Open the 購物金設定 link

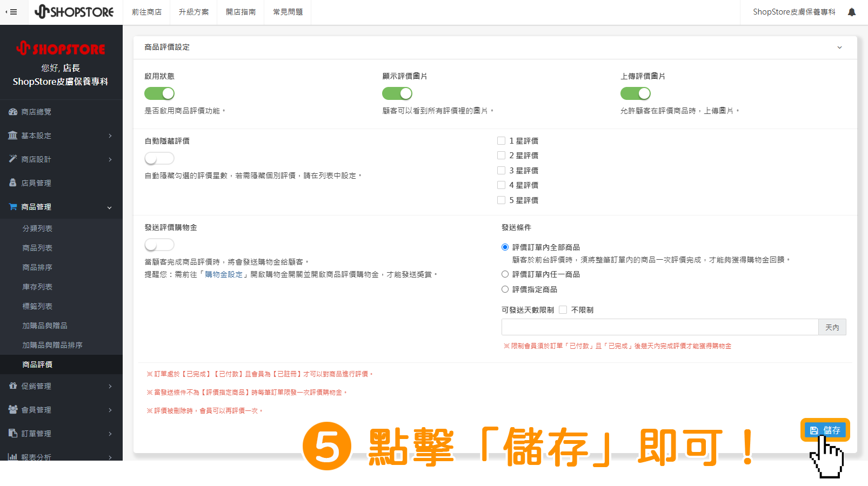pos(224,275)
